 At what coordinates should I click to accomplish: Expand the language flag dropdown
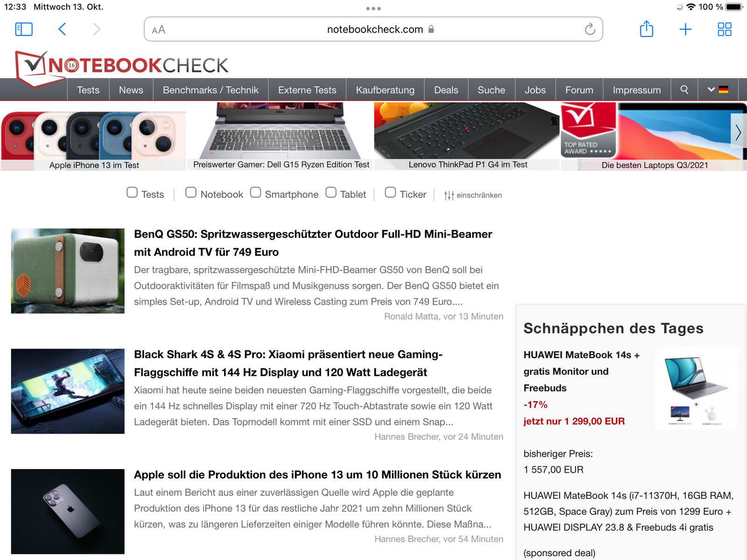(718, 90)
